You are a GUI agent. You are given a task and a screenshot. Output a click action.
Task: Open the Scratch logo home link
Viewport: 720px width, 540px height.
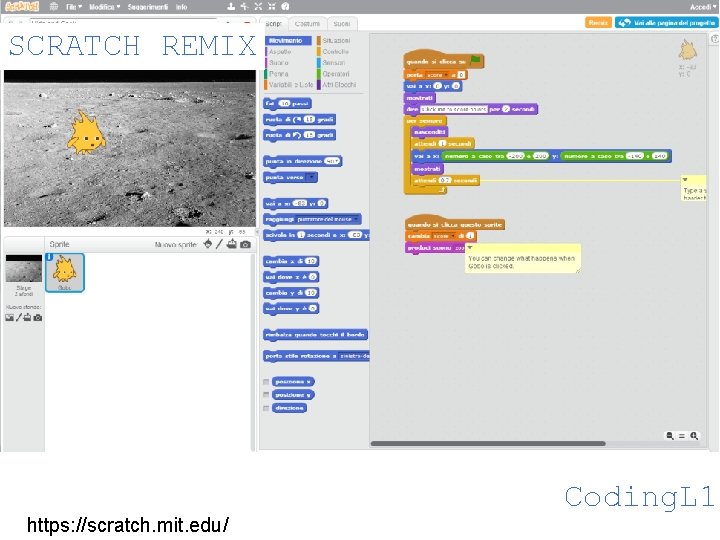(22, 6)
